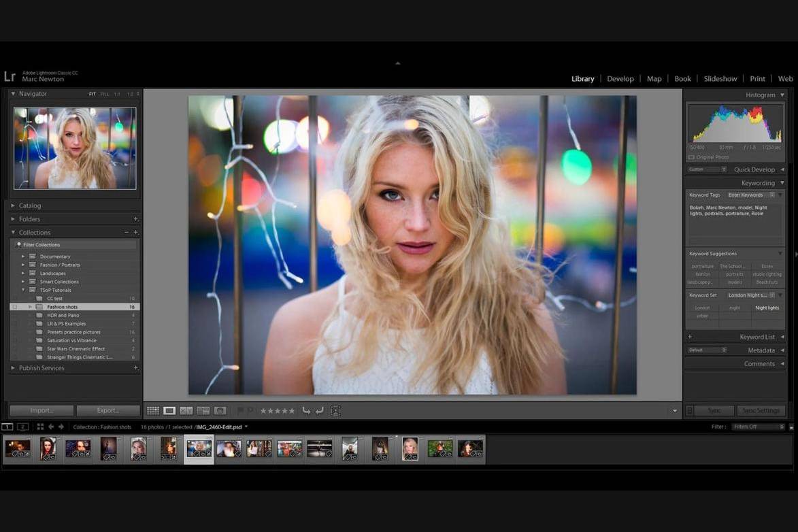Screen dimensions: 798x532
Task: Expand the Catalog panel
Action: coord(13,205)
